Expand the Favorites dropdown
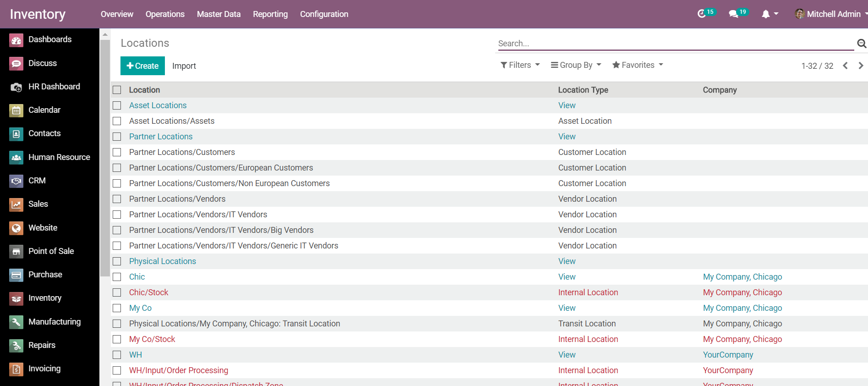Viewport: 868px width, 386px height. point(638,65)
